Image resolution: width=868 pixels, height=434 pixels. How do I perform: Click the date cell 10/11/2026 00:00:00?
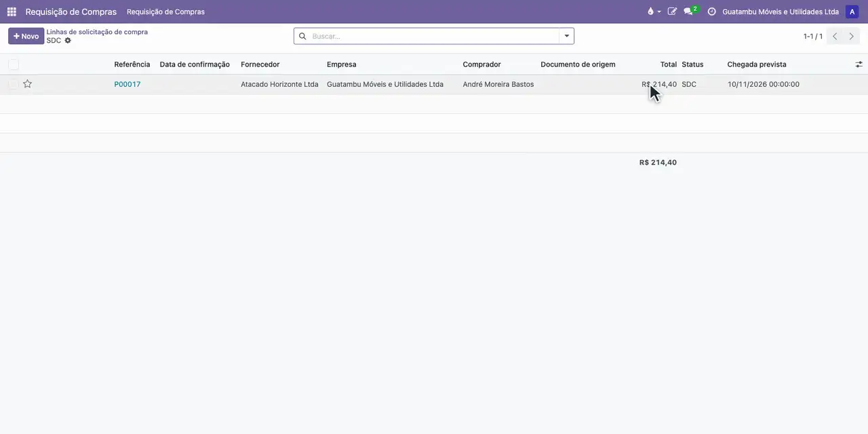(764, 84)
